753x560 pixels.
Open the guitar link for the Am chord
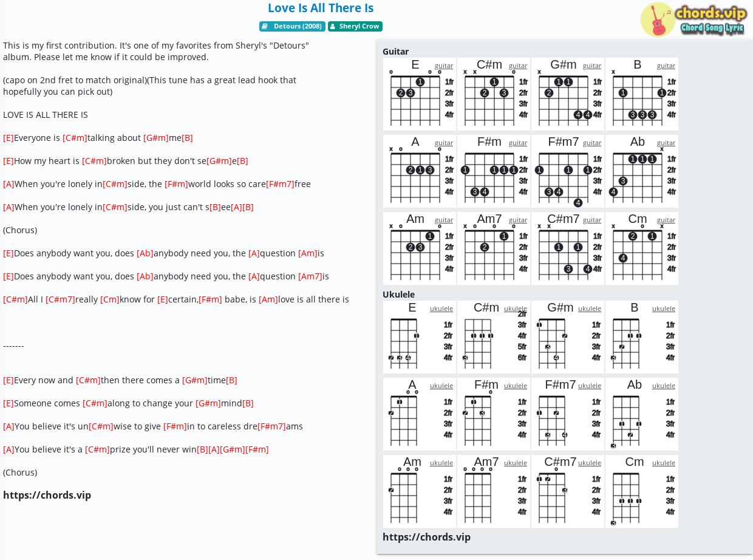(x=444, y=220)
